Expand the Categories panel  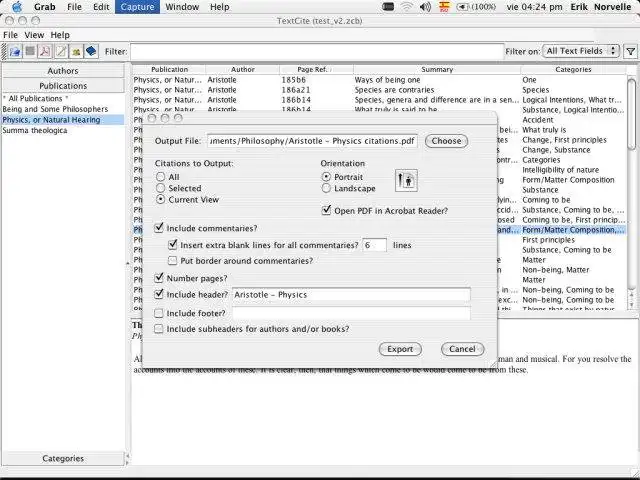pos(63,458)
